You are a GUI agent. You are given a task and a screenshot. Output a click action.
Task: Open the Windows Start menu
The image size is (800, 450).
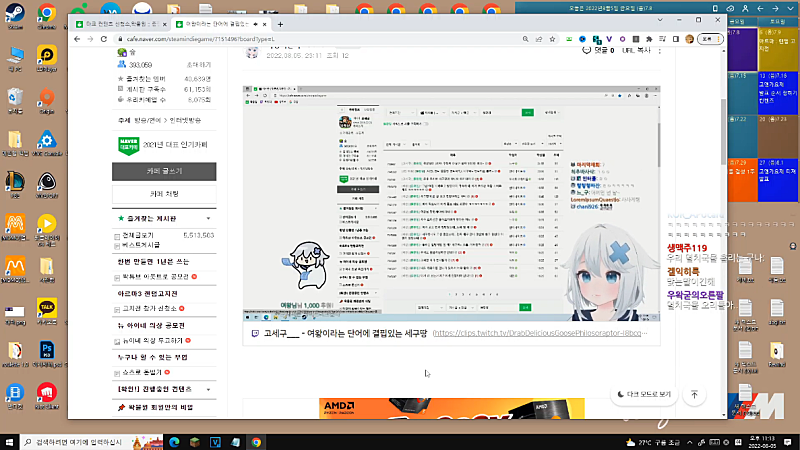pyautogui.click(x=9, y=442)
